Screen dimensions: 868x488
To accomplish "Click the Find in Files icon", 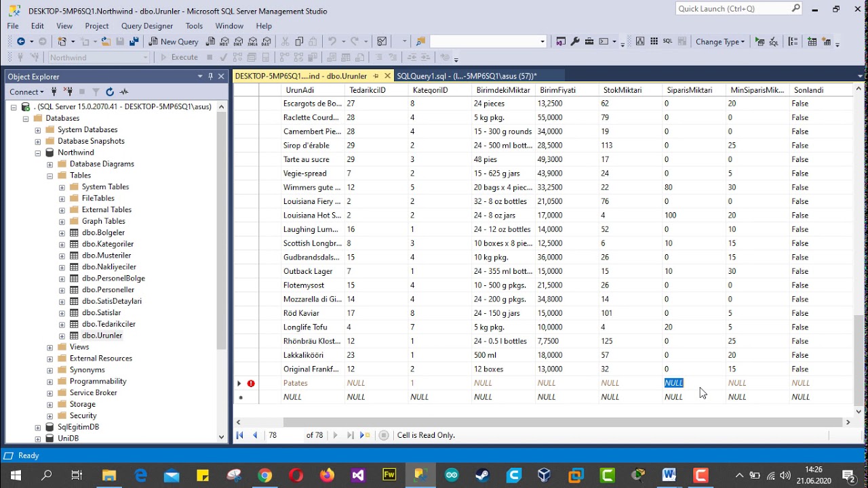I will (421, 41).
